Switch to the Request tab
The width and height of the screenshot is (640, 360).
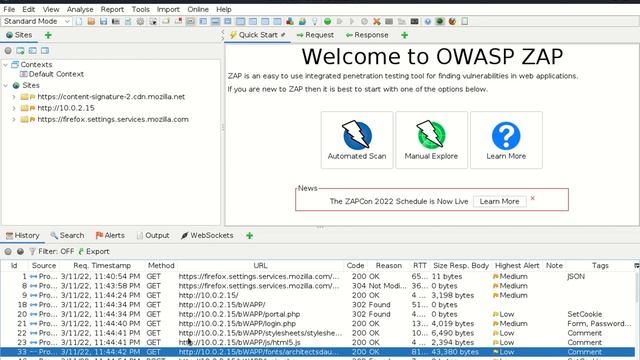315,35
